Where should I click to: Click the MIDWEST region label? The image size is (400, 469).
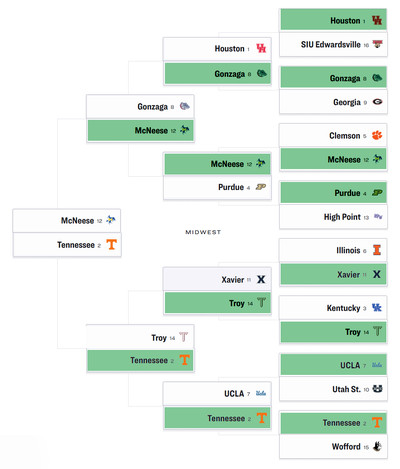203,232
